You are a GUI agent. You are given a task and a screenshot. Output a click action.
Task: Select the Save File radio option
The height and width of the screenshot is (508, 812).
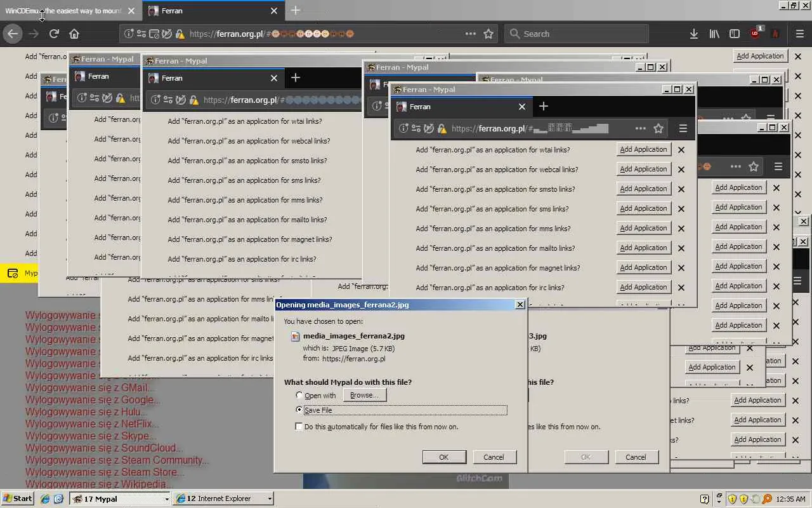299,410
